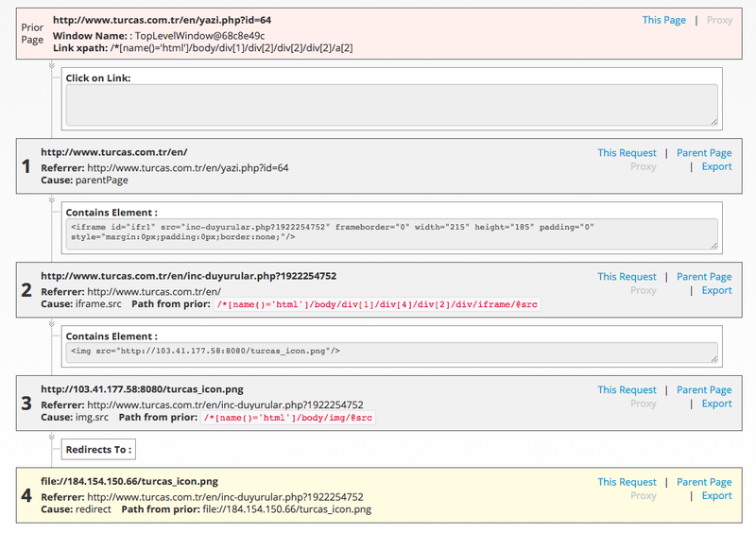The image size is (756, 533).
Task: Open Parent Page for request 1
Action: click(x=704, y=153)
